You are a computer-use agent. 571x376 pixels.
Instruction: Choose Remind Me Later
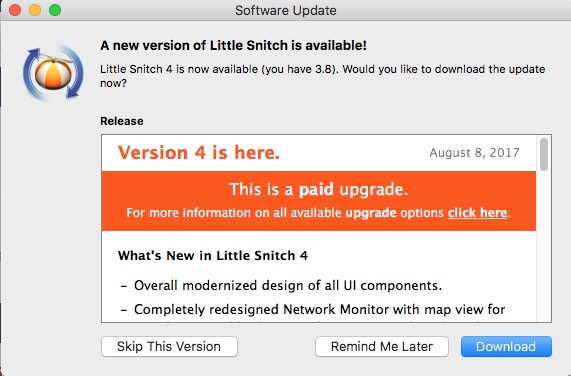(382, 346)
